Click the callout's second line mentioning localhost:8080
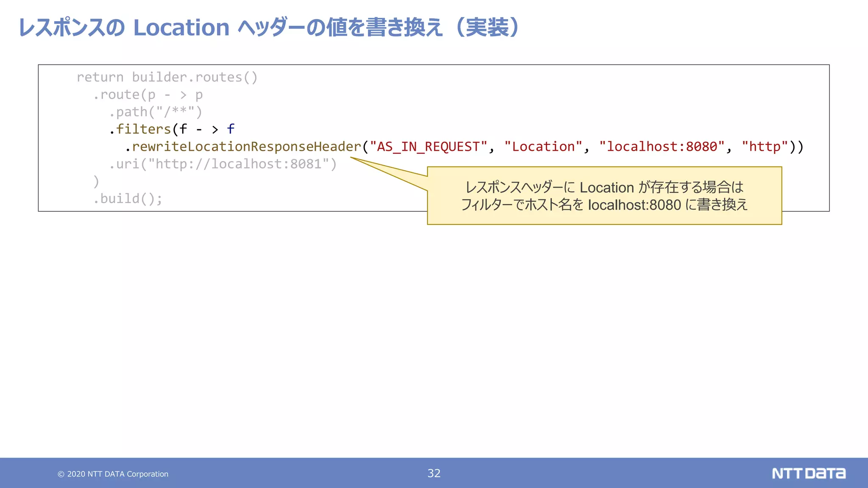Screen dimensions: 868x488 tap(604, 205)
